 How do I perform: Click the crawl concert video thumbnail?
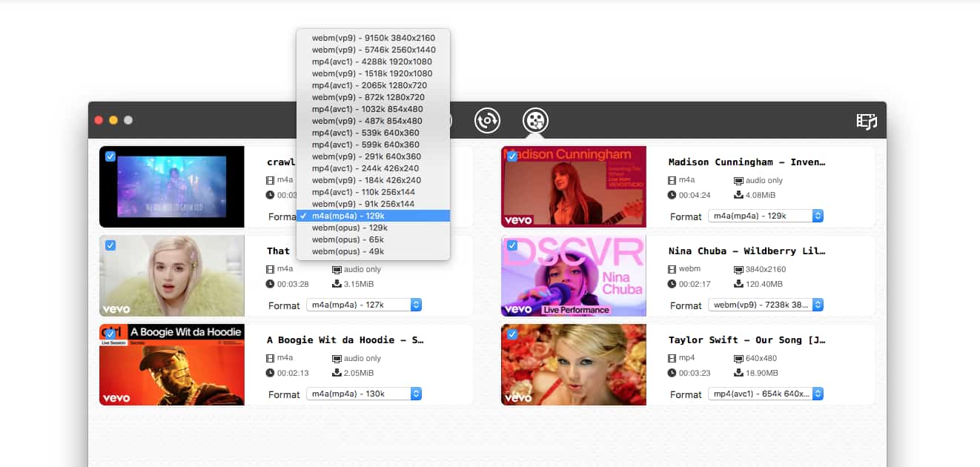coord(172,187)
